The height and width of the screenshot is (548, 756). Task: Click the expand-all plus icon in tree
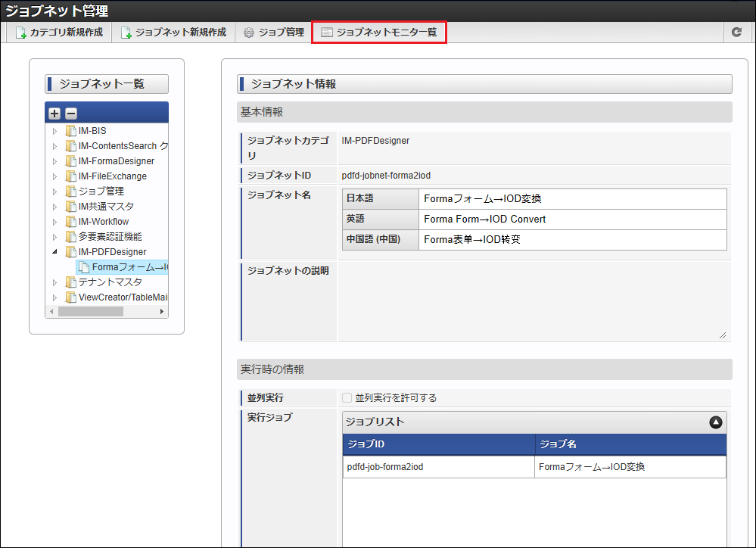(x=54, y=114)
